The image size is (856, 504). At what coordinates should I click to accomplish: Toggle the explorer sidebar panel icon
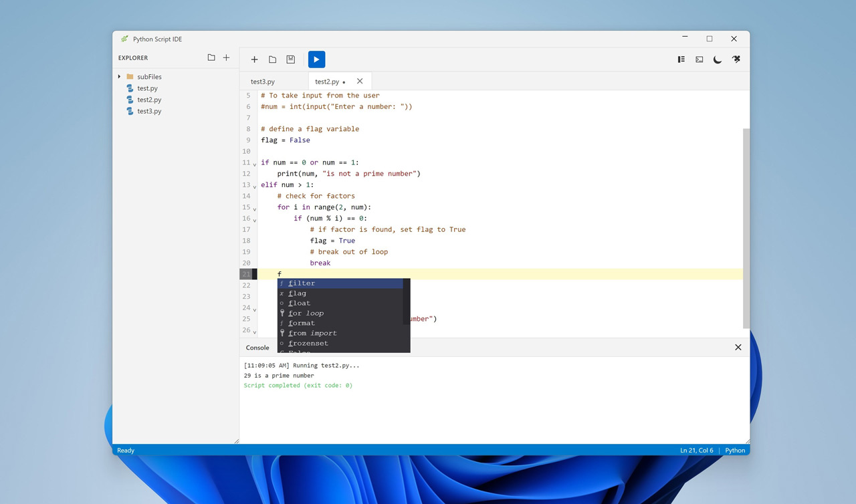click(x=681, y=59)
